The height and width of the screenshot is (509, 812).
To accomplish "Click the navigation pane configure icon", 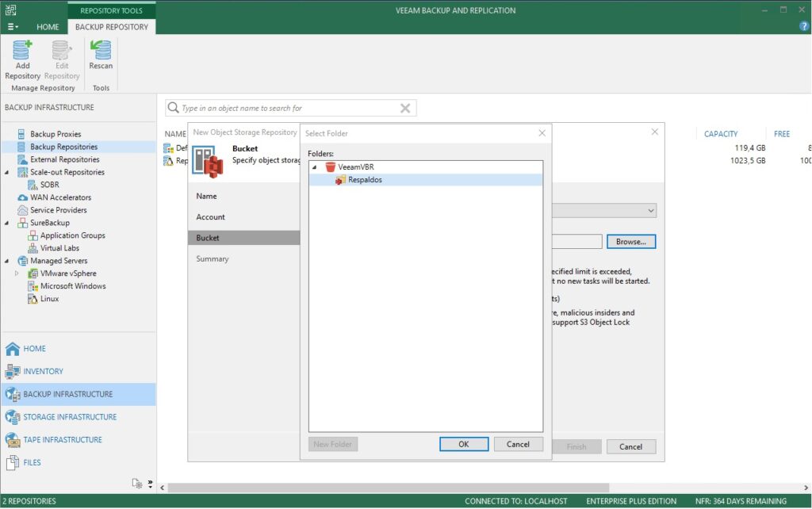I will point(136,483).
